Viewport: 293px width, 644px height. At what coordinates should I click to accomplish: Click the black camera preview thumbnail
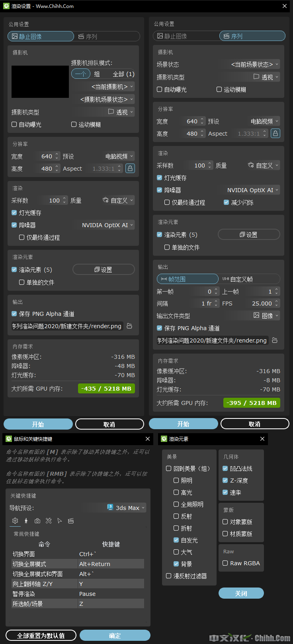(x=40, y=82)
